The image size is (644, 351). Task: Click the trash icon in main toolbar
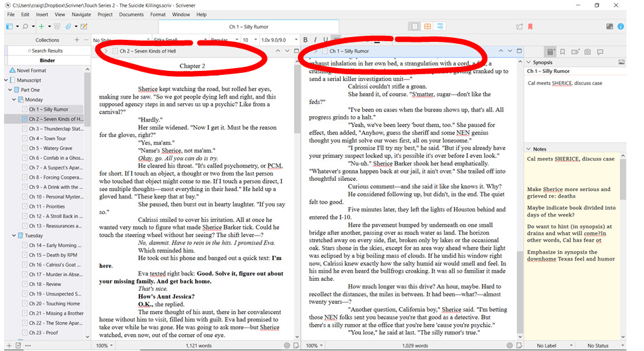[x=57, y=26]
